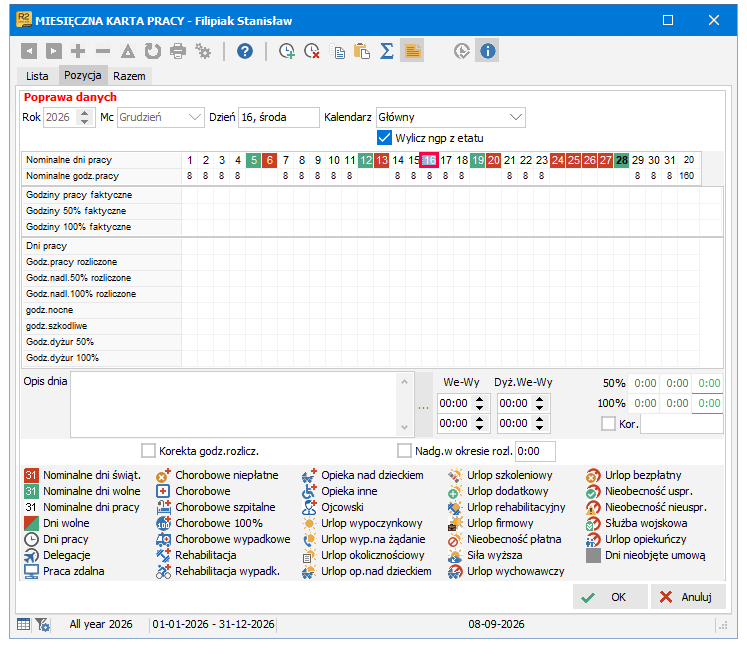Image resolution: width=747 pixels, height=657 pixels.
Task: Choose Urlop bezpłatny absence icon
Action: (593, 475)
